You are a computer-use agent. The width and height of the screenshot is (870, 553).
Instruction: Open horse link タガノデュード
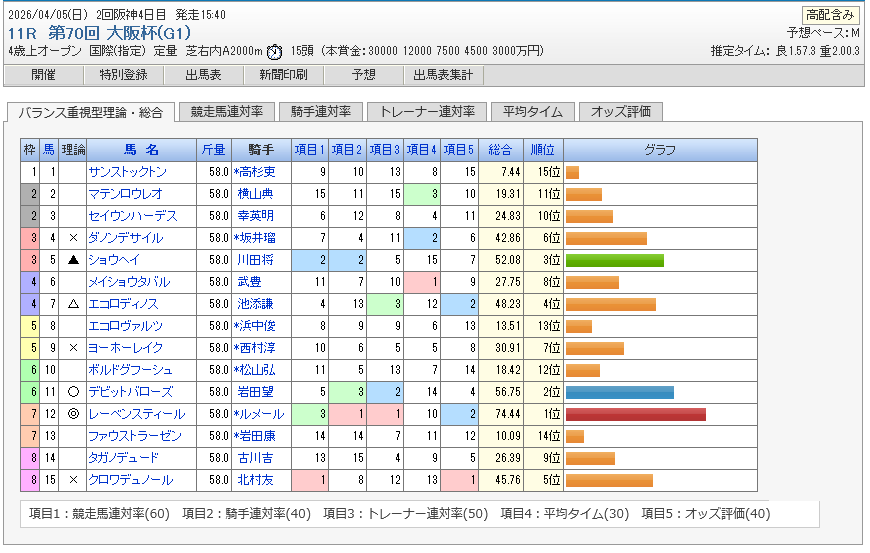click(123, 458)
